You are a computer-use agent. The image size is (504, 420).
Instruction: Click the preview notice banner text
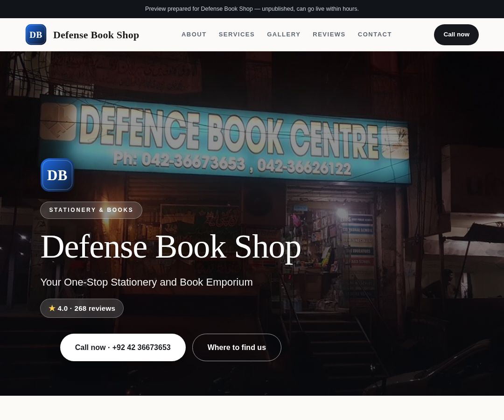coord(252,9)
